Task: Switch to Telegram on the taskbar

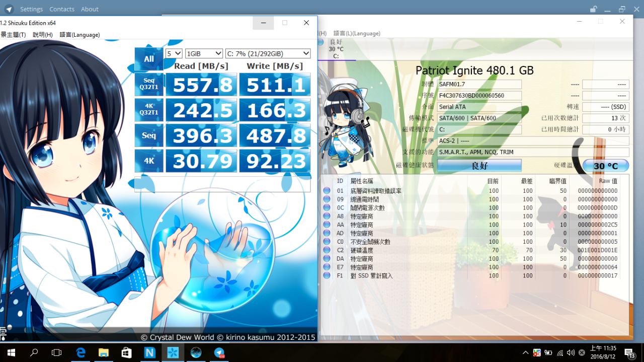Action: (219, 352)
